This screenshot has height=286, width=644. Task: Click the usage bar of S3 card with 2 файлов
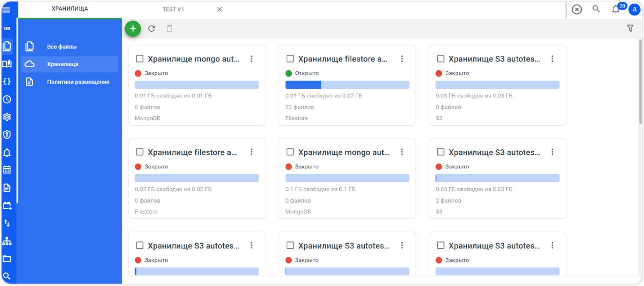pyautogui.click(x=497, y=178)
